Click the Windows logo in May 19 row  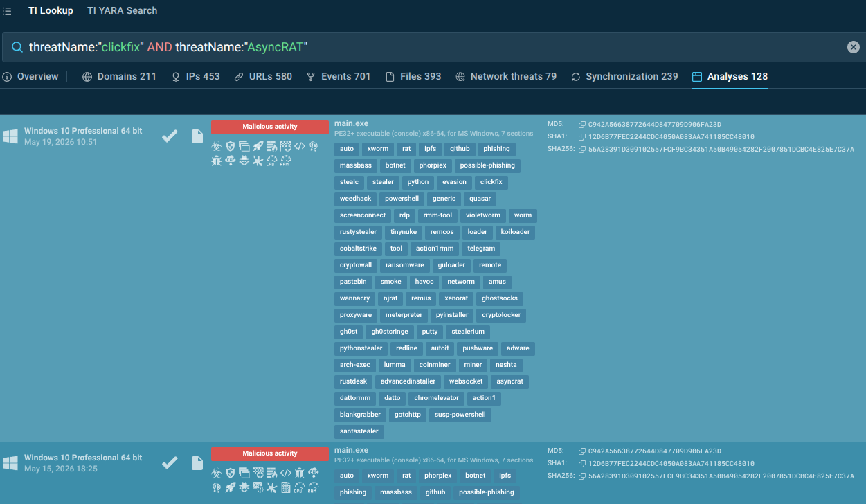(10, 136)
